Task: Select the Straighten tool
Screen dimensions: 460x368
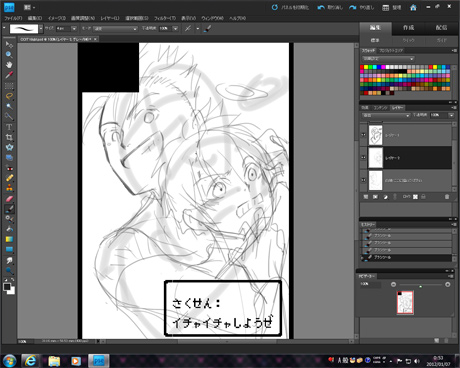Action: pos(9,157)
